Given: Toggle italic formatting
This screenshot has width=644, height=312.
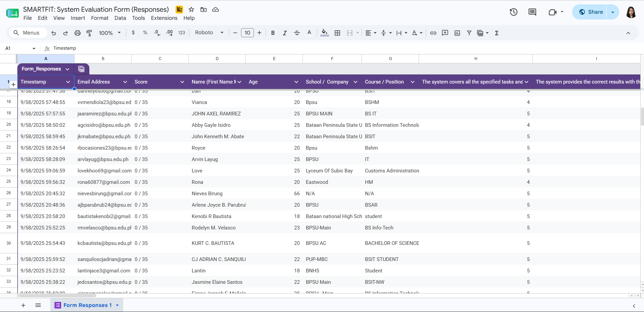Looking at the screenshot, I should click(285, 33).
